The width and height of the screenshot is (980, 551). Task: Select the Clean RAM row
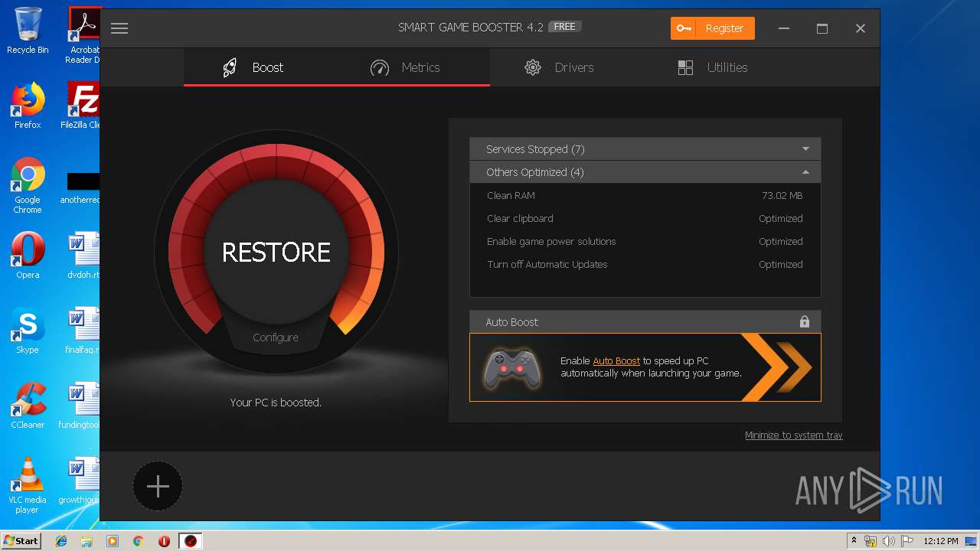pyautogui.click(x=645, y=195)
